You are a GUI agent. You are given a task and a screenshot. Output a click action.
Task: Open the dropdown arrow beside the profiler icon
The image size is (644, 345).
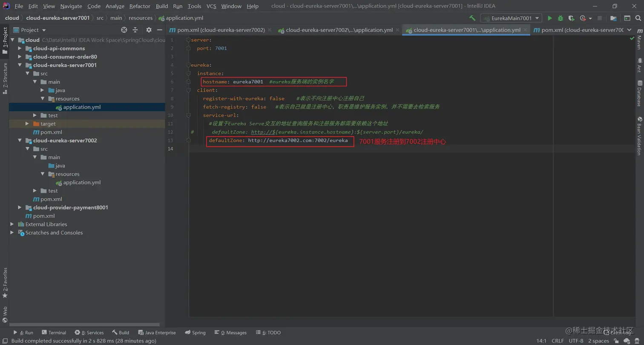590,18
